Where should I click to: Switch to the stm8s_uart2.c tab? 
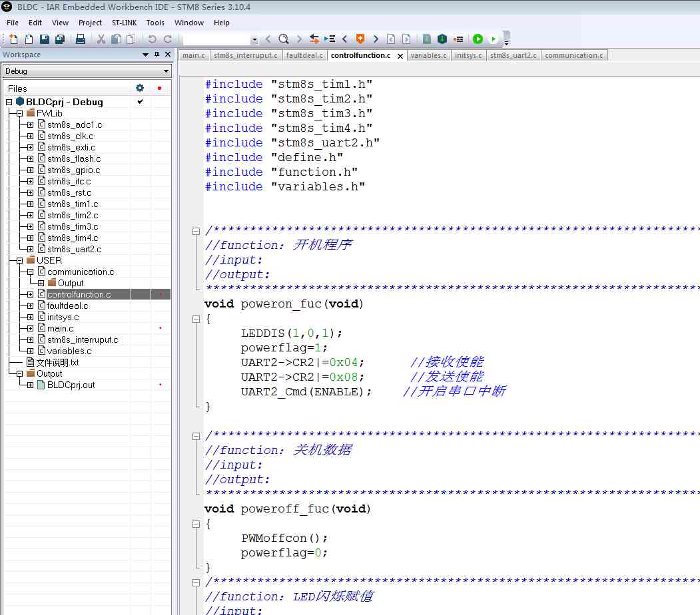click(514, 55)
